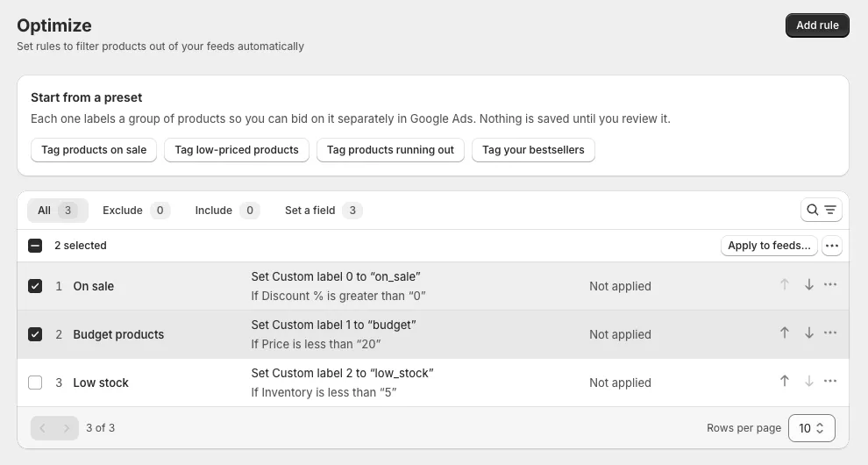
Task: Open the On sale rule name
Action: pyautogui.click(x=94, y=286)
